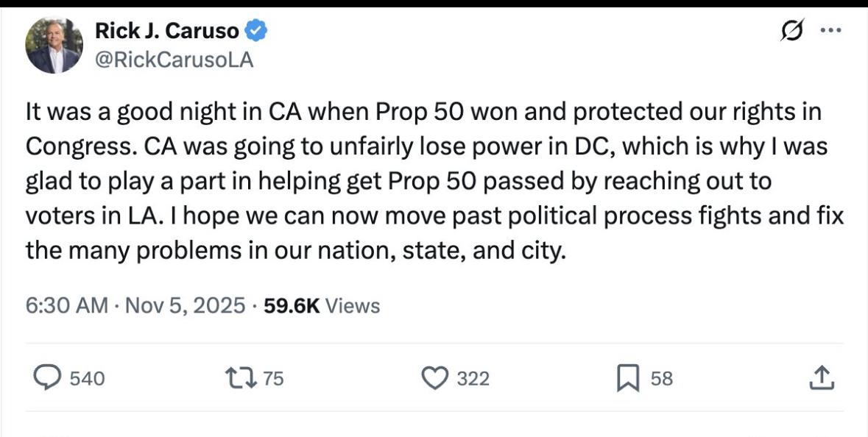Click the 75 repost count
Image resolution: width=868 pixels, height=437 pixels.
click(273, 379)
